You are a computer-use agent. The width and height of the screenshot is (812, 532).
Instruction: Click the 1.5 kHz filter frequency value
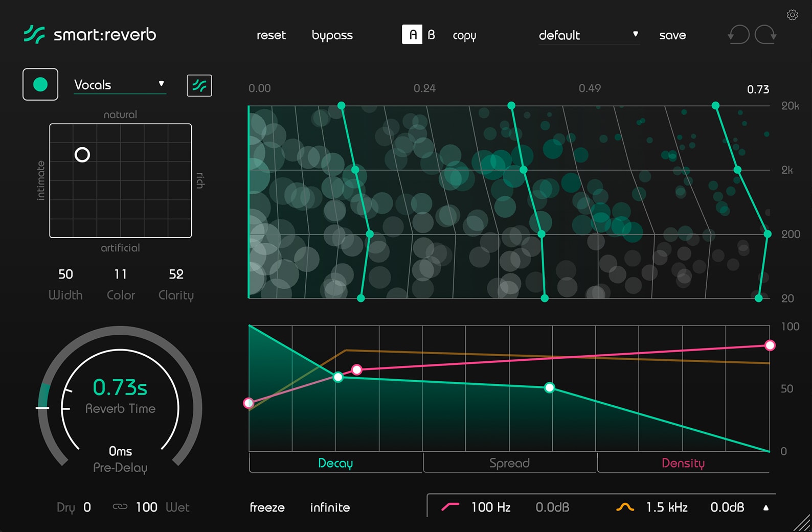667,507
